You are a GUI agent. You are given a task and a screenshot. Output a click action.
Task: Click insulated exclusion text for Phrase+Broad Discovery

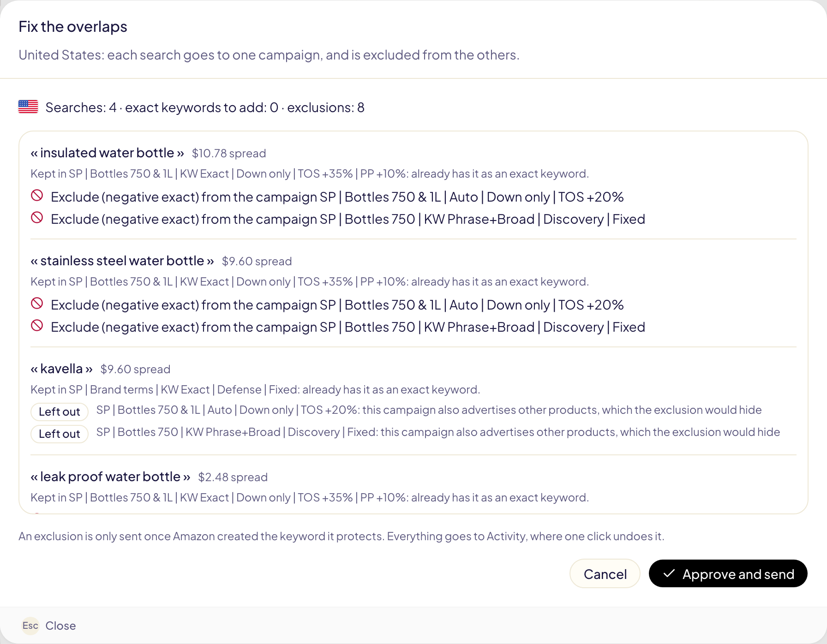[348, 219]
